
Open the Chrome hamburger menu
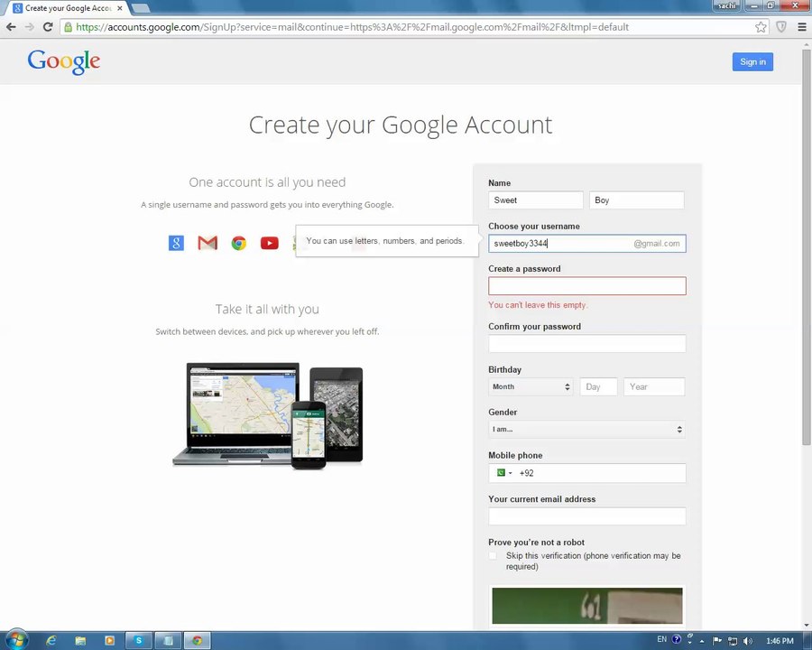[x=802, y=27]
